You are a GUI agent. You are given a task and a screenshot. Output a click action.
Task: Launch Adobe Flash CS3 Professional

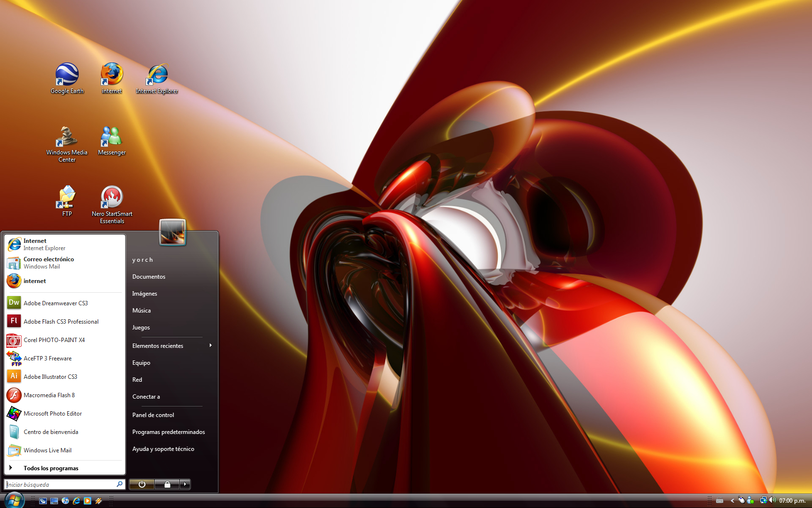point(65,321)
